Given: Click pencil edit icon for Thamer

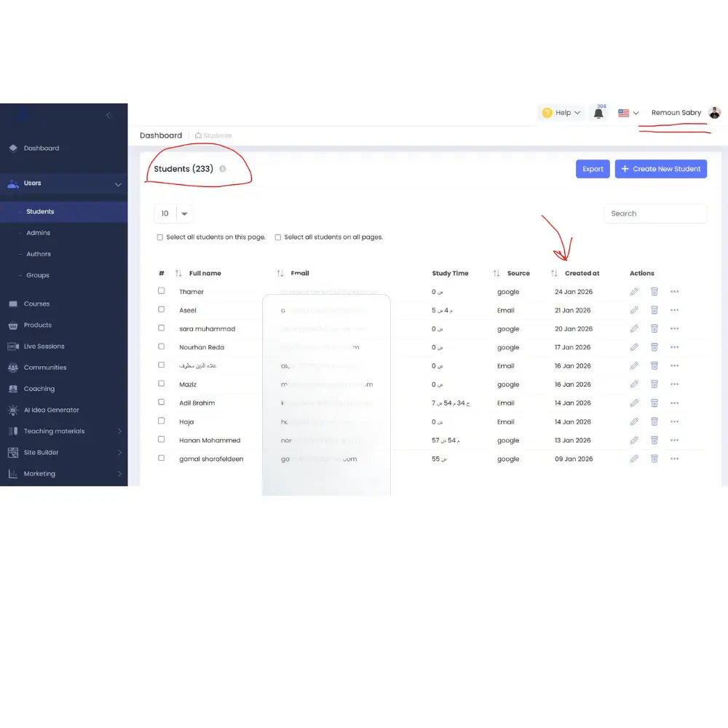Looking at the screenshot, I should point(634,292).
